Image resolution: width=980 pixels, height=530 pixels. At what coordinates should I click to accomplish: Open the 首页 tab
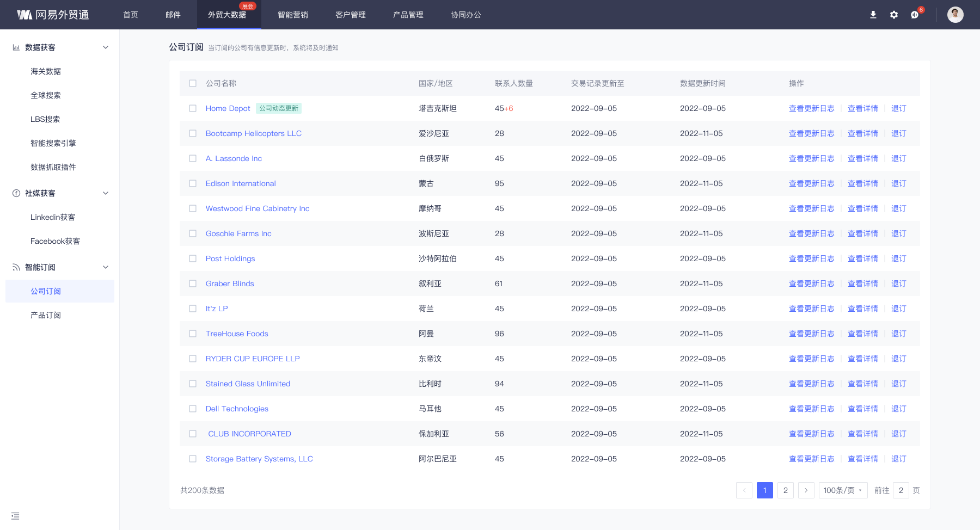131,15
